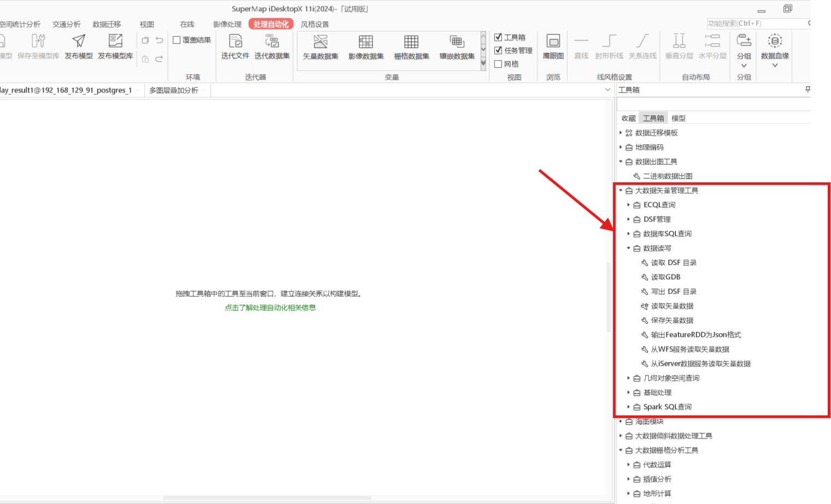This screenshot has height=504, width=831.
Task: Collapse the 数据出图工具 node
Action: (x=621, y=162)
